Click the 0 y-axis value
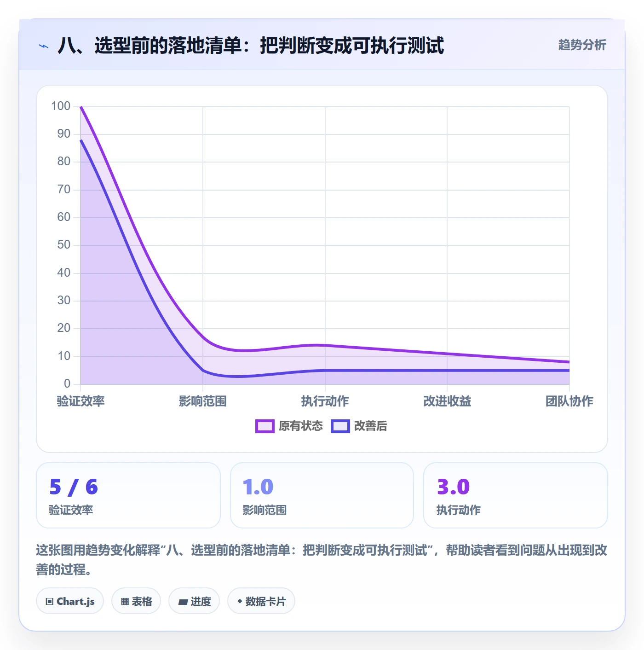Screen dimensions: 644x650 67,383
